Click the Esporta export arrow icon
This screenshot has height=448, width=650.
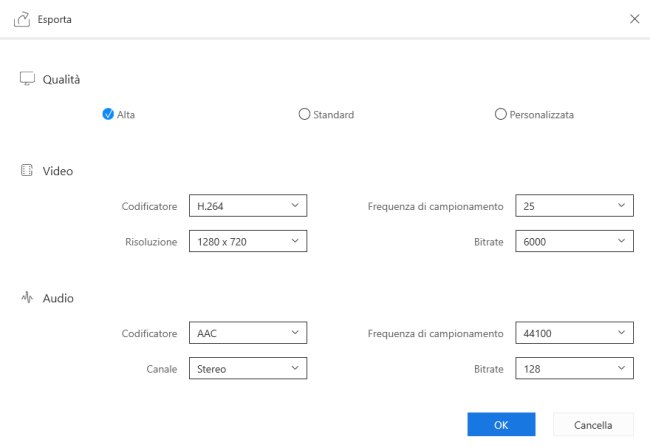22,19
